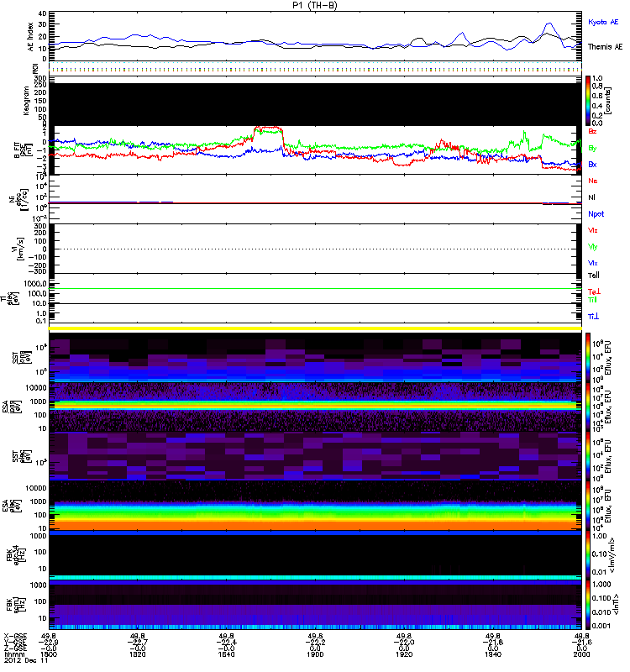Click the solid yellow horizontal bar
Screen dimensions: 630x672
(x=316, y=328)
